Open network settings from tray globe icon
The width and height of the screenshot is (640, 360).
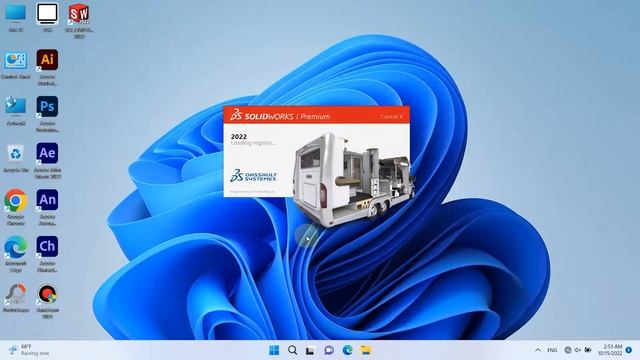567,350
